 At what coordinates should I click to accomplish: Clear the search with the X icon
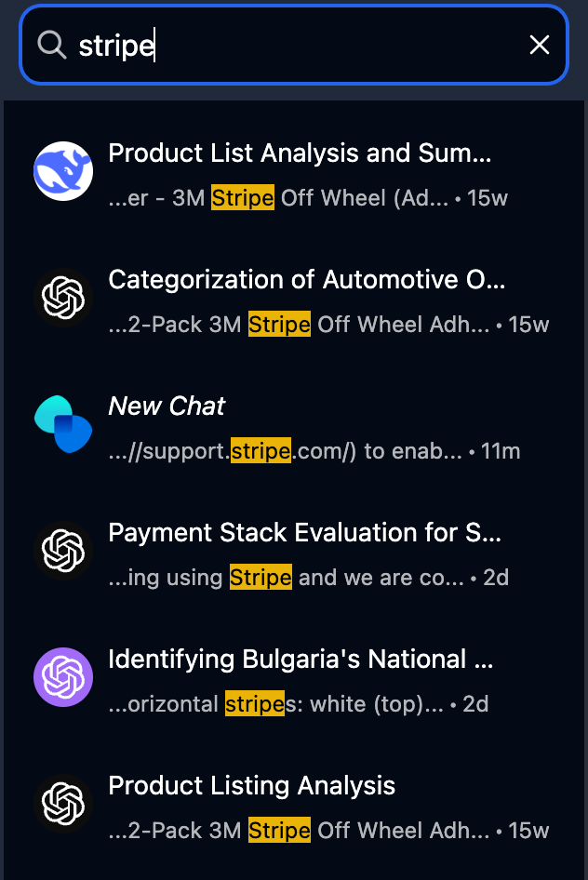click(x=540, y=45)
